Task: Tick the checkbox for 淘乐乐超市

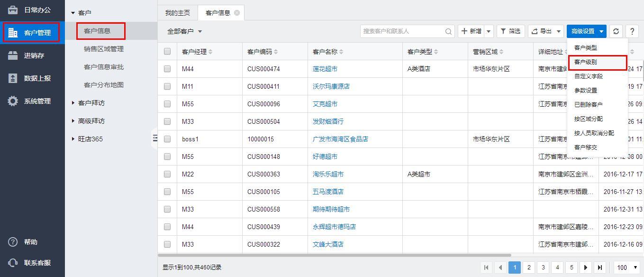Action: tap(167, 174)
